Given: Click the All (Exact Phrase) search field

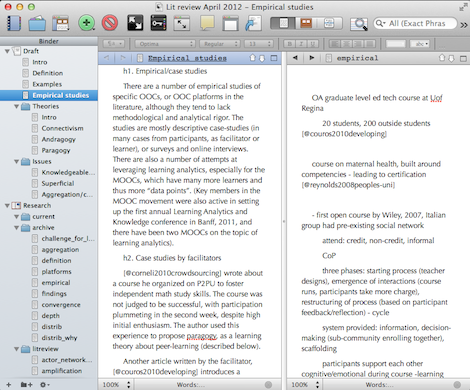Looking at the screenshot, I should click(415, 23).
